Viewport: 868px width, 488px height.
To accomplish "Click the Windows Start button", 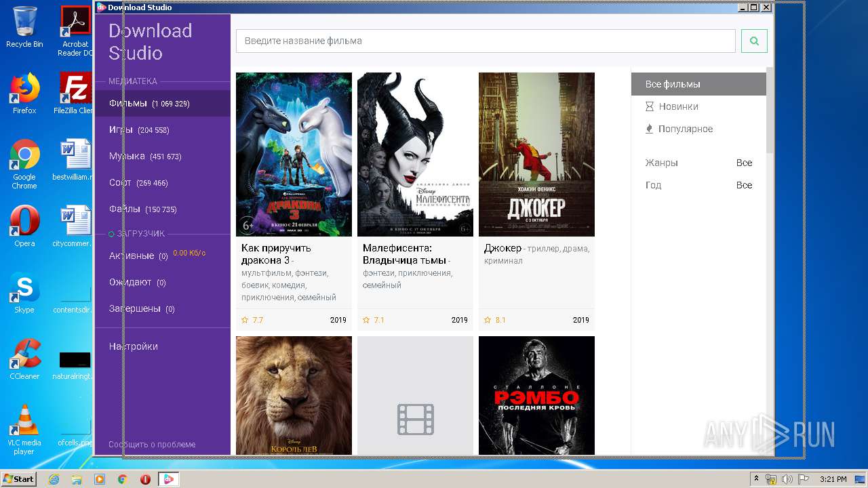I will [19, 479].
